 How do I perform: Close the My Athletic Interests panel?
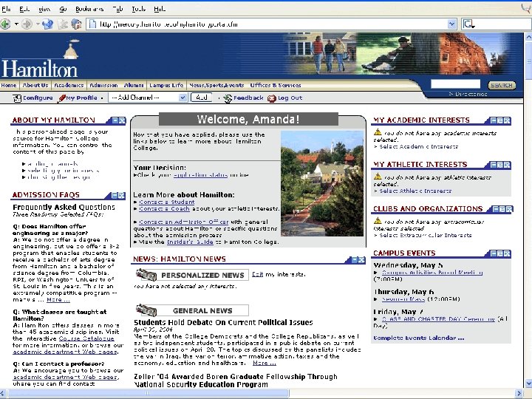click(x=507, y=165)
